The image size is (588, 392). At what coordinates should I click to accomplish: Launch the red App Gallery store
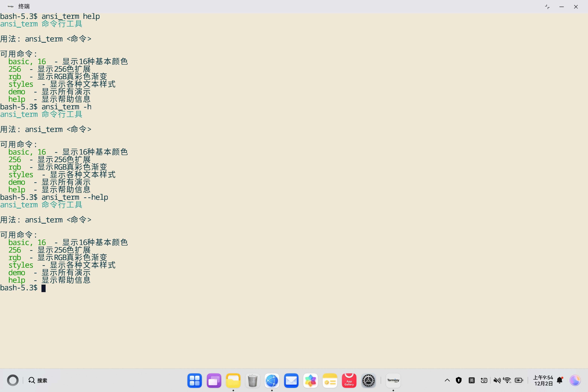pos(349,381)
